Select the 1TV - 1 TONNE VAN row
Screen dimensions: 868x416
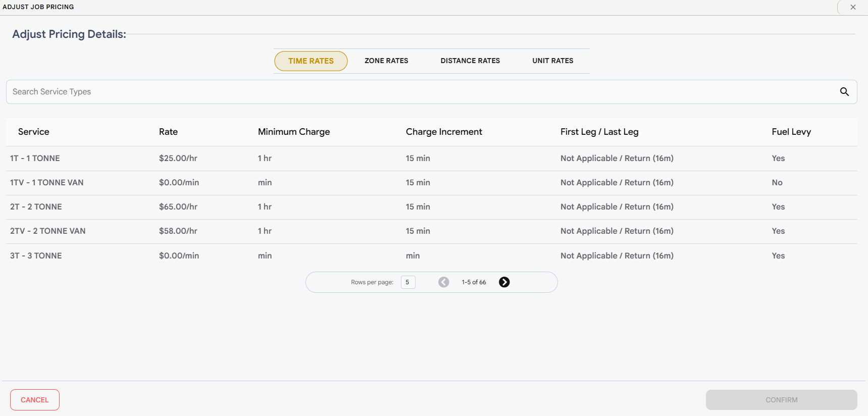click(x=432, y=183)
